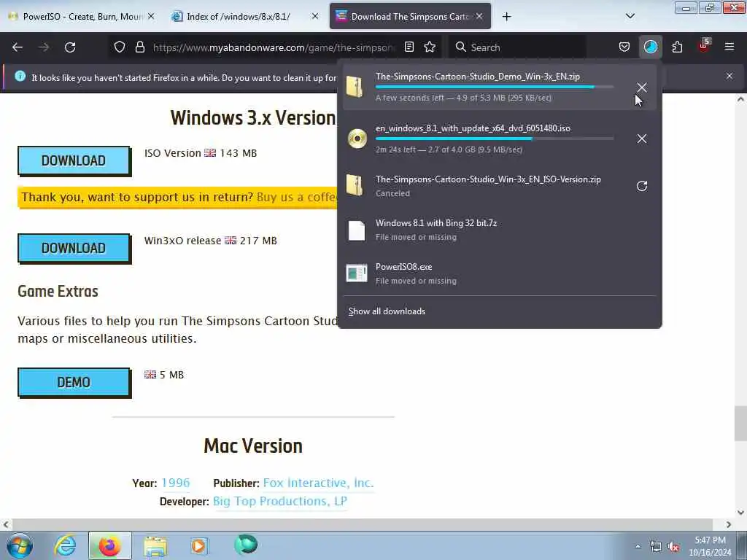Screen dimensions: 747x560
Task: Open Firefox application menu
Action: [729, 47]
